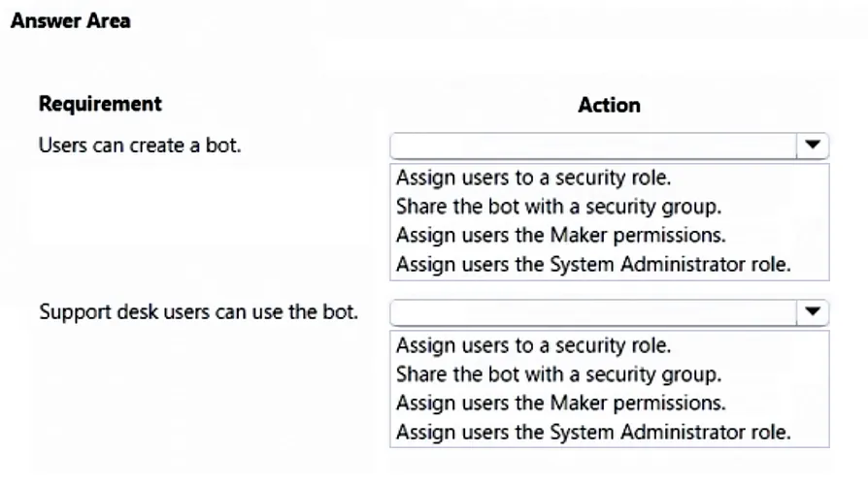Open the empty combo box beside Support desk users
This screenshot has width=868, height=487.
point(610,312)
